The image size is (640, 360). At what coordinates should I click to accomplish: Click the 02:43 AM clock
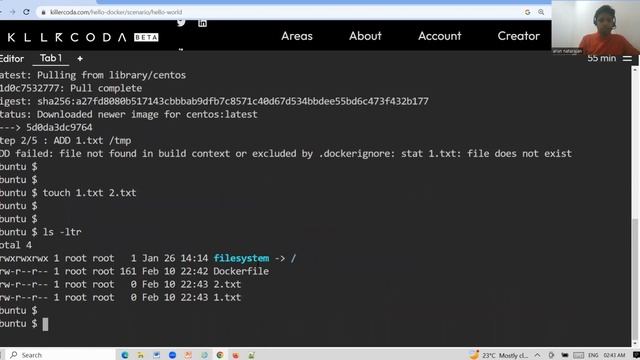click(x=614, y=355)
